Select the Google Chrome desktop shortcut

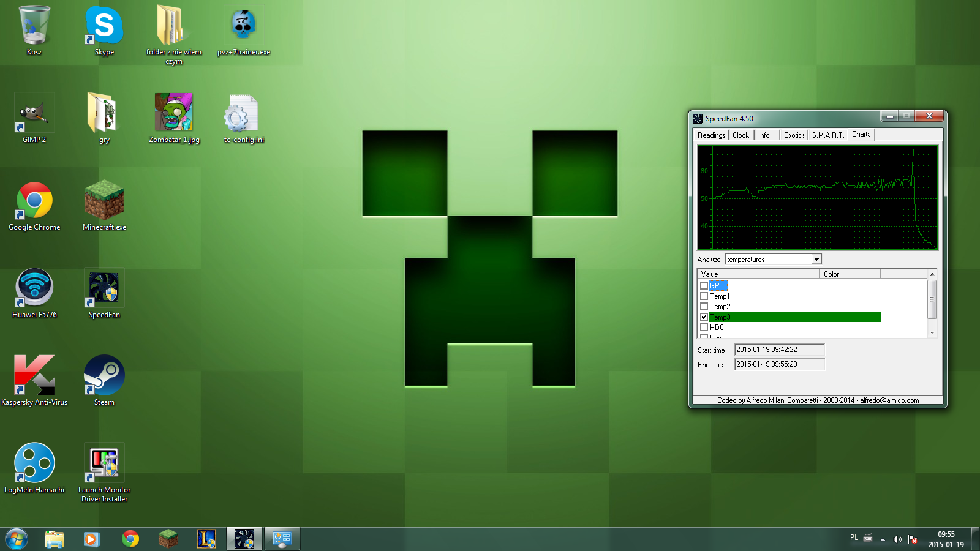[x=34, y=206]
